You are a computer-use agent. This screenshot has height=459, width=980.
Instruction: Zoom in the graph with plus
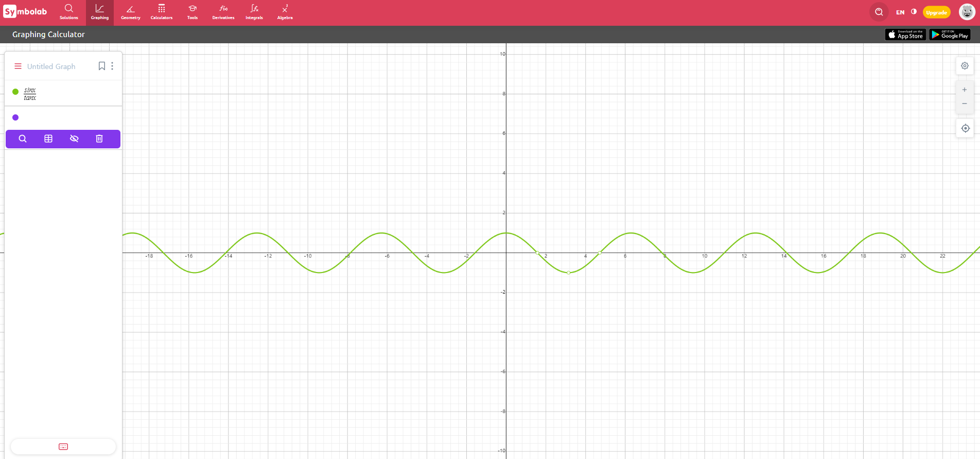(x=965, y=90)
